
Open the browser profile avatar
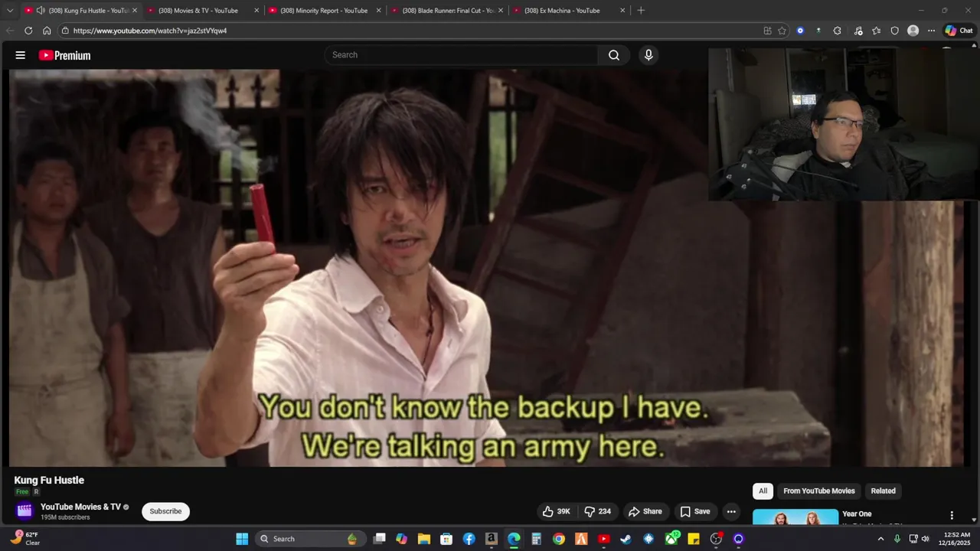point(913,31)
